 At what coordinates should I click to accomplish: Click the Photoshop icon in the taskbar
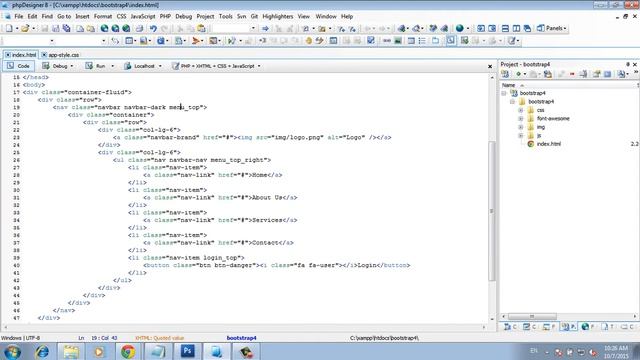[x=187, y=351]
